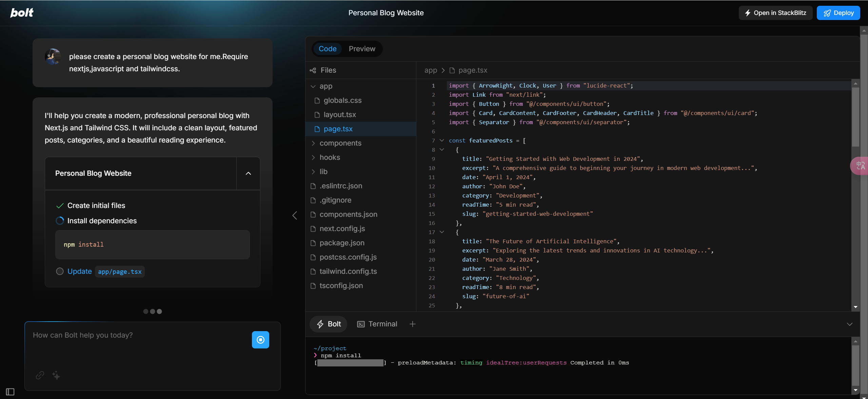Switch to Preview view toggle
The width and height of the screenshot is (868, 399).
(362, 49)
